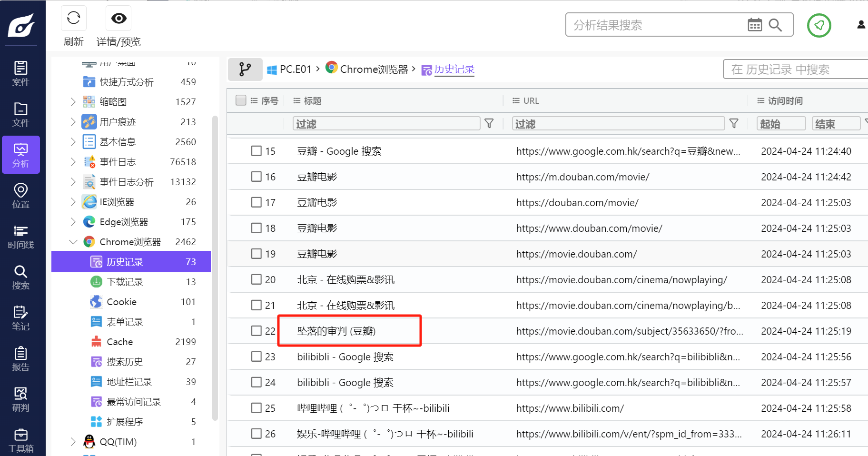Click the 结束 end time filter field
The height and width of the screenshot is (456, 868).
tap(836, 124)
